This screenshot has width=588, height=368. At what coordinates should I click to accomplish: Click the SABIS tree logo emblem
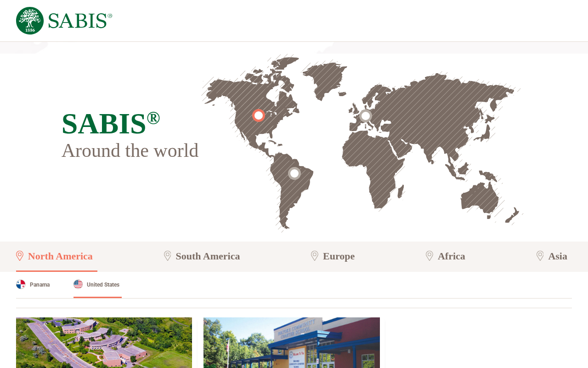(30, 21)
